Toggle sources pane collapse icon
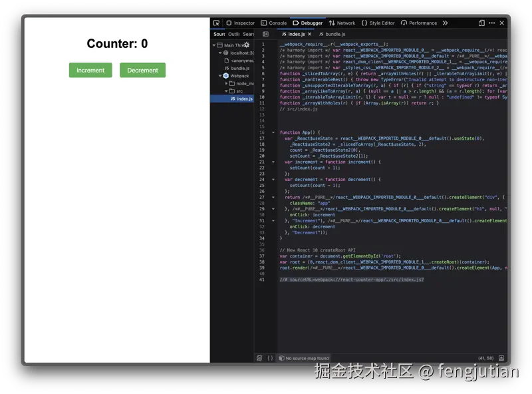Viewport: 532px width, 394px height. [265, 34]
